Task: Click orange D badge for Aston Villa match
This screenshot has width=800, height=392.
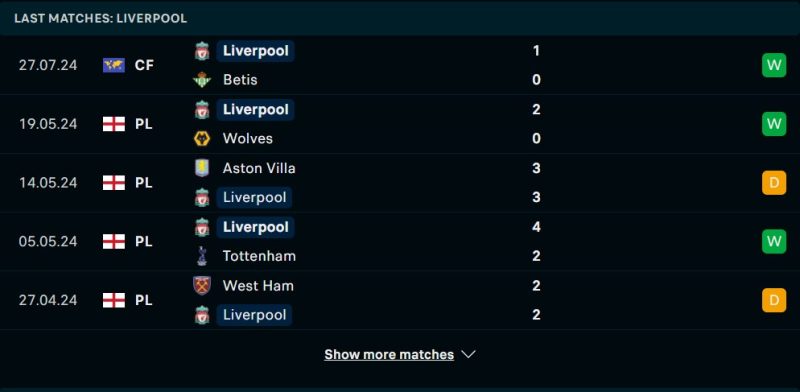Action: pos(774,183)
